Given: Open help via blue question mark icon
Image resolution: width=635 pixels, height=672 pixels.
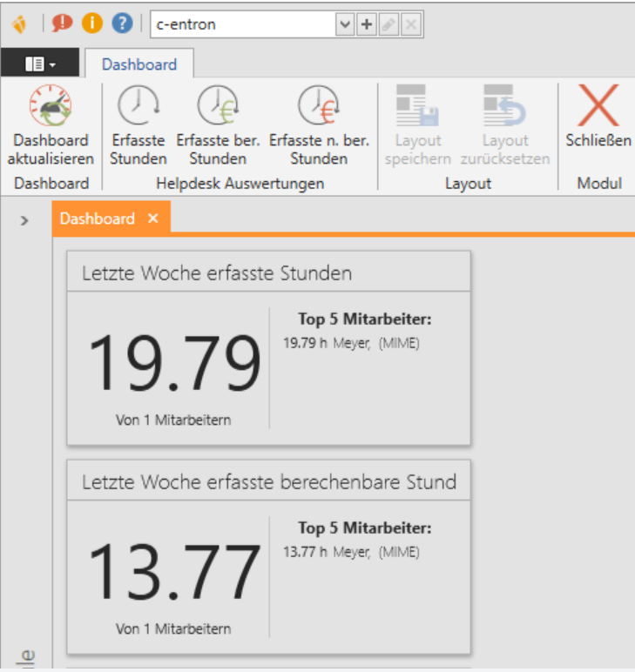Looking at the screenshot, I should (x=122, y=24).
